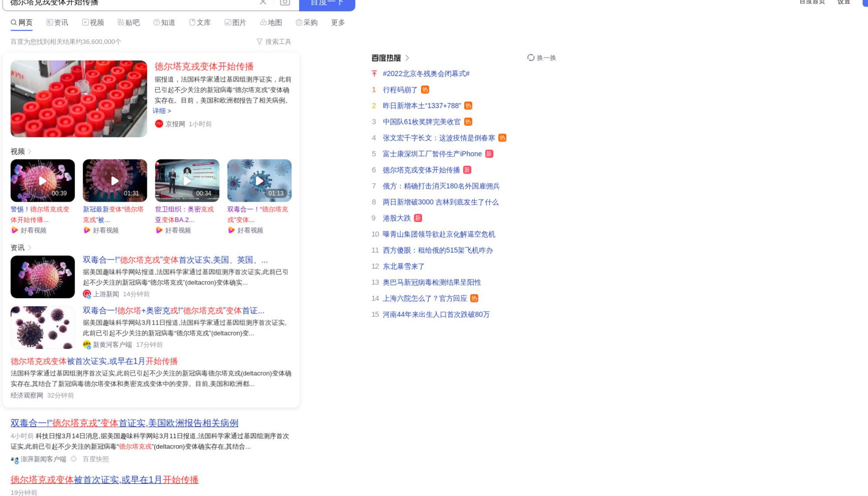Click the 澎湃新闻客户端 source icon

[14, 459]
